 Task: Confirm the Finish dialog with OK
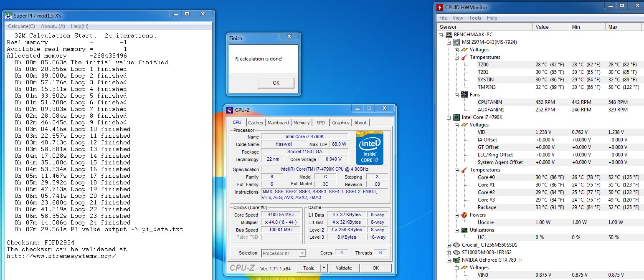pos(276,83)
